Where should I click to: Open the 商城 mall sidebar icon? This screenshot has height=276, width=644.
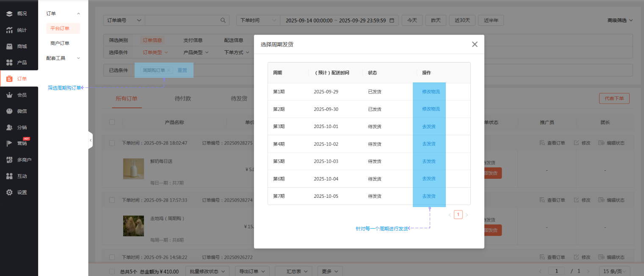point(9,46)
